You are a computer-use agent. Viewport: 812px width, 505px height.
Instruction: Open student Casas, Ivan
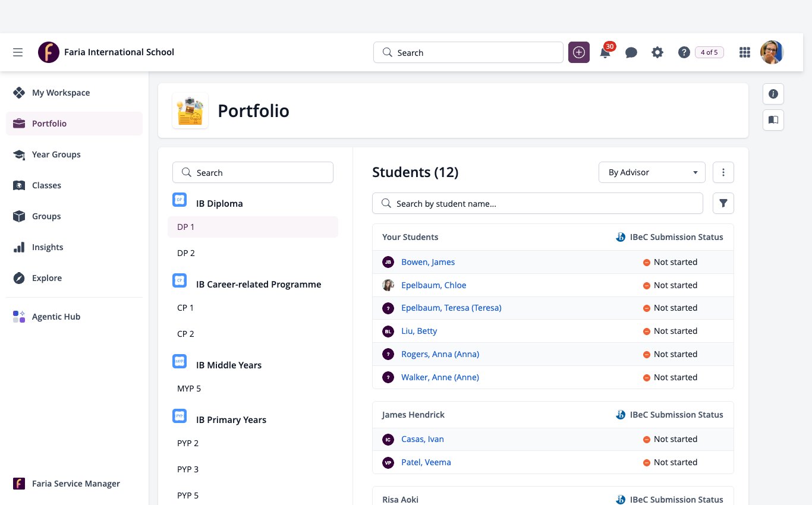coord(423,439)
